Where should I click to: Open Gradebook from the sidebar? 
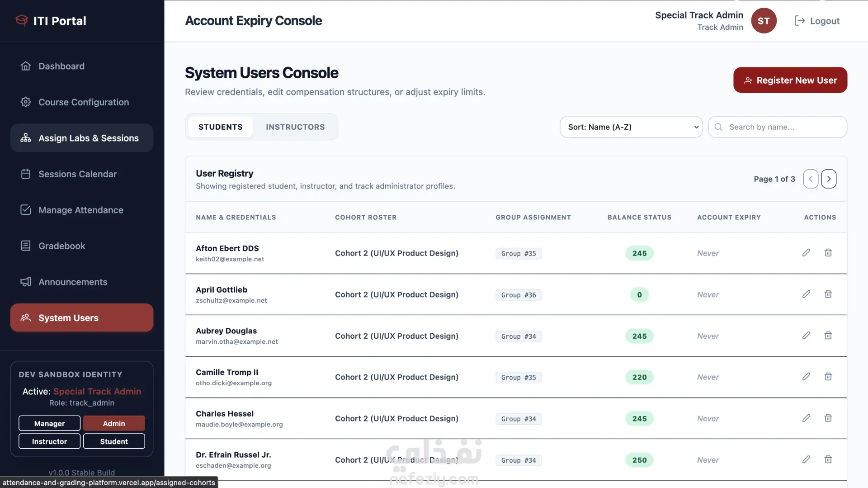click(82, 246)
